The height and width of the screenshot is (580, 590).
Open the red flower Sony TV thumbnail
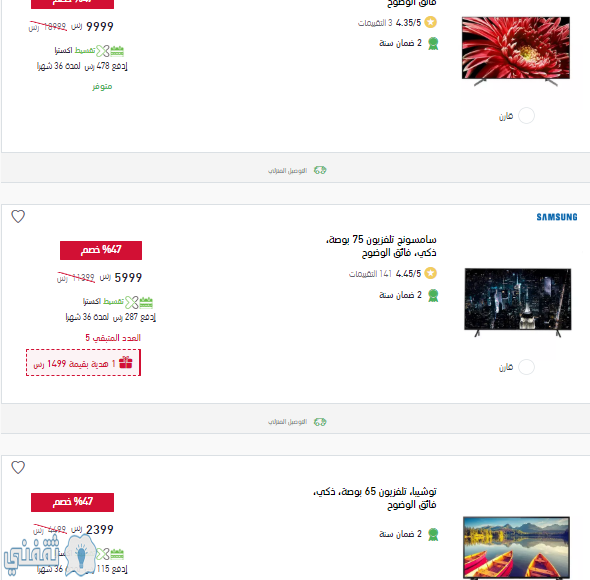[515, 51]
